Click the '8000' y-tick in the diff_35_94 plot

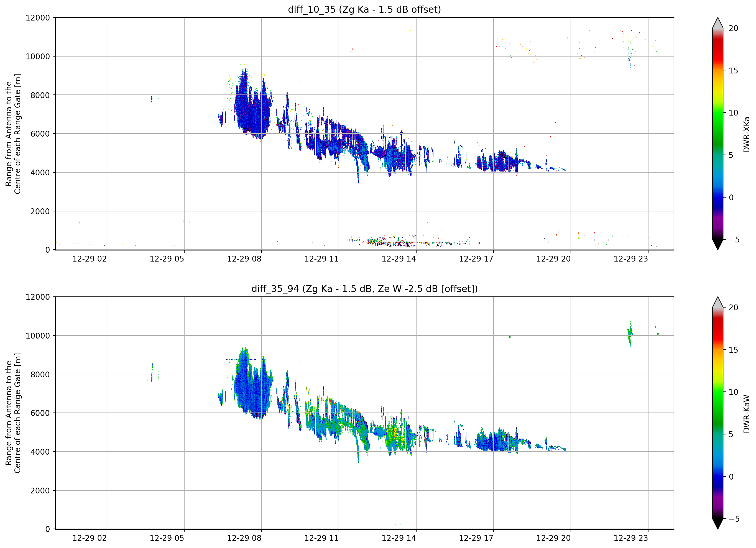click(x=40, y=375)
